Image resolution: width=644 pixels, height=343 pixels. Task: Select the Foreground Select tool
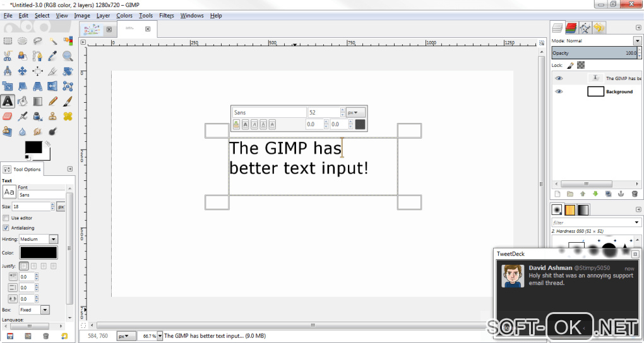click(x=23, y=55)
